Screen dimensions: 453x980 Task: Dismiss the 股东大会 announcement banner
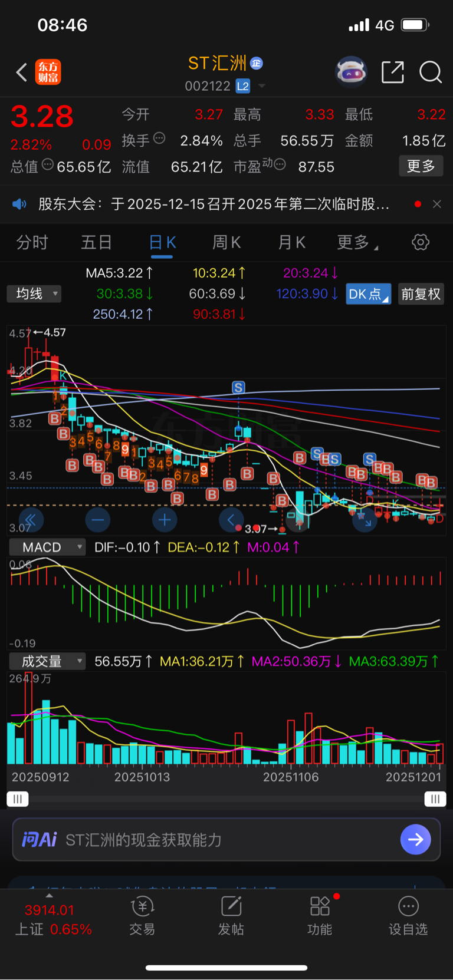(436, 204)
